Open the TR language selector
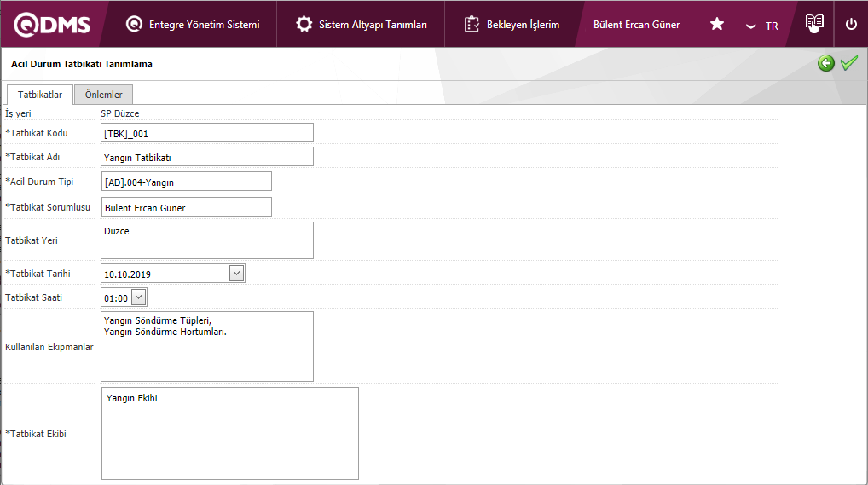The width and height of the screenshot is (868, 485). pos(761,26)
